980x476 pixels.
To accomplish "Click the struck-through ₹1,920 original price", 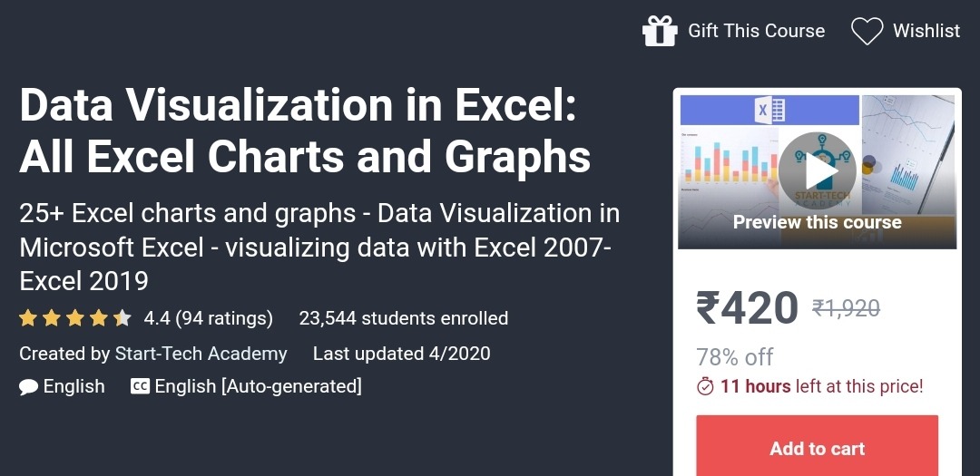I will pos(846,307).
